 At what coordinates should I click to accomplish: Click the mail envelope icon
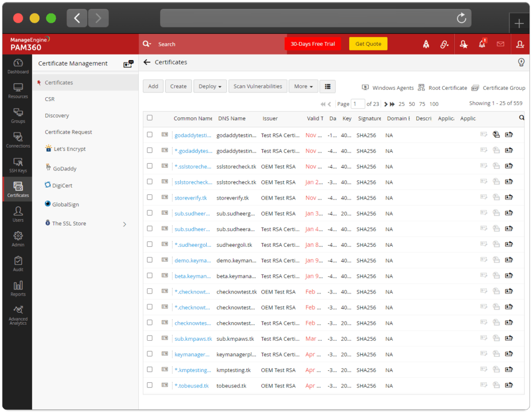500,44
